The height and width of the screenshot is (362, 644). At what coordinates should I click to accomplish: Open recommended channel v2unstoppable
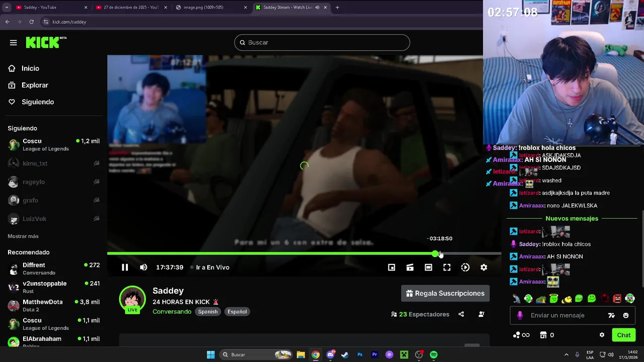coord(53,287)
